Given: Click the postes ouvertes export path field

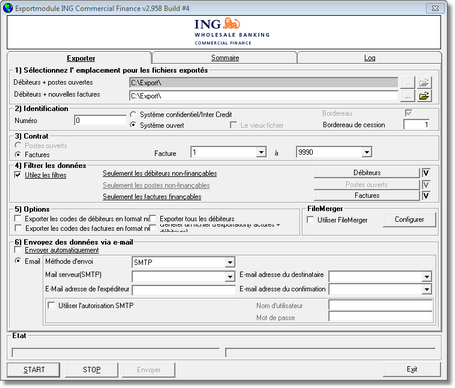Looking at the screenshot, I should point(263,82).
